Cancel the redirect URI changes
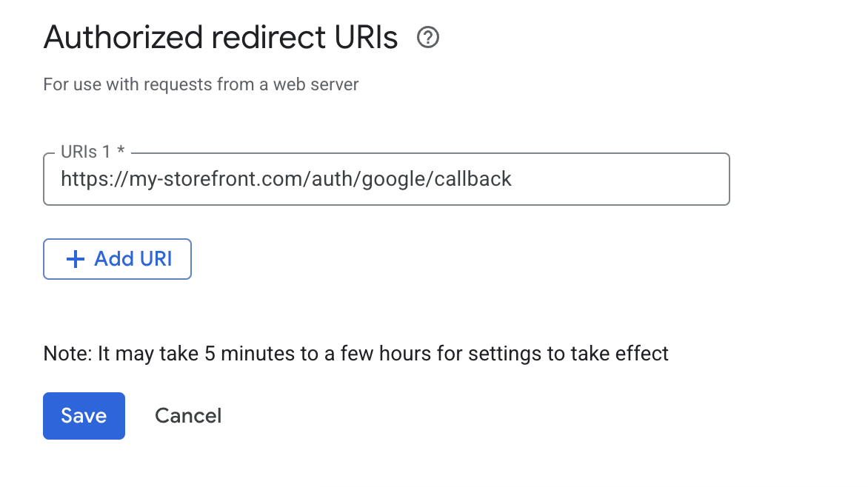 pos(188,415)
